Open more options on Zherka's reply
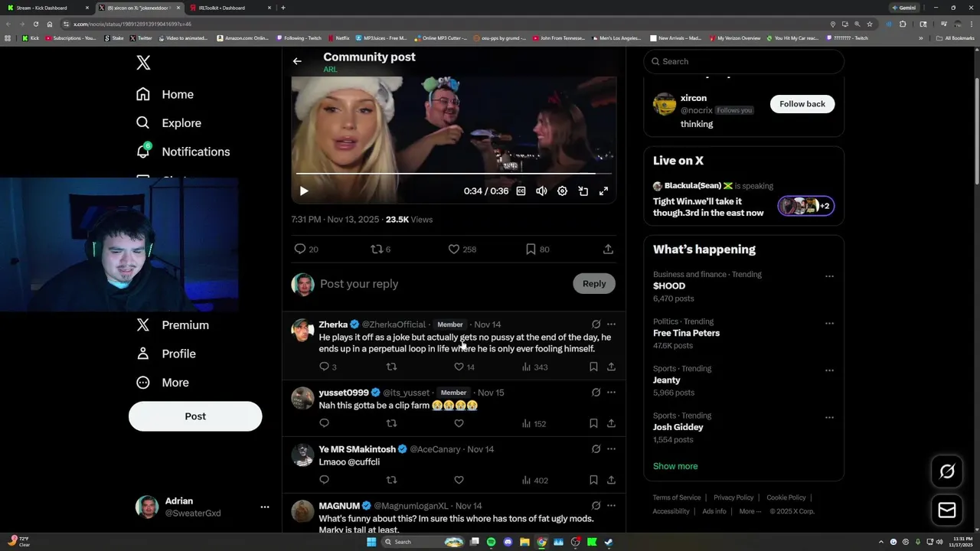The image size is (980, 551). (x=611, y=324)
